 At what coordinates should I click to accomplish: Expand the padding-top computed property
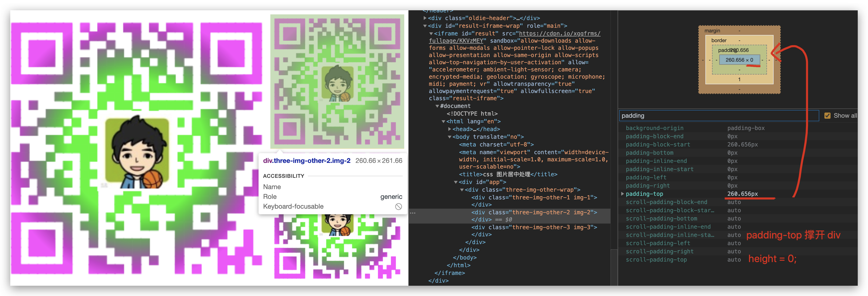(x=622, y=194)
